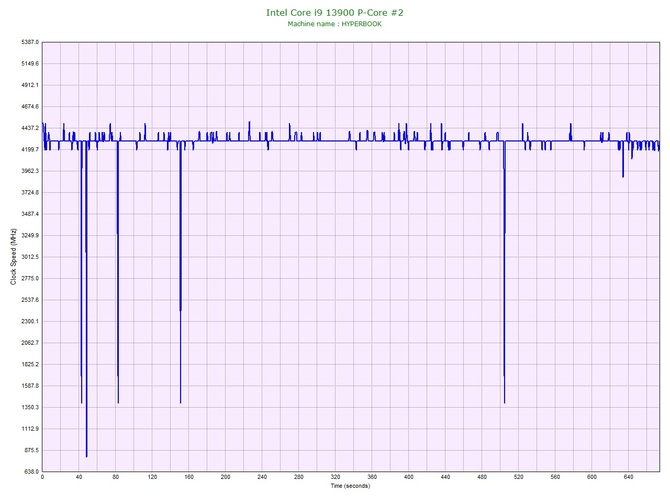Click the 5387.0 y-axis value
The width and height of the screenshot is (670, 503).
30,42
